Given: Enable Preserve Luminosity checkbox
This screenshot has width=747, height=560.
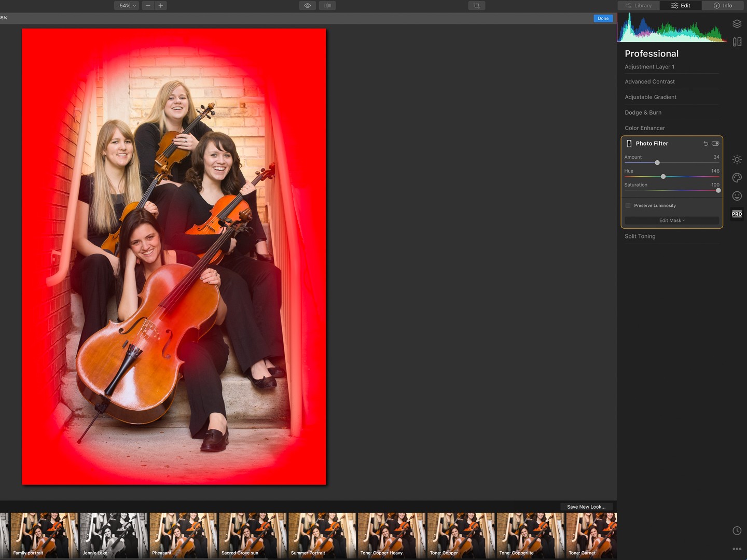Looking at the screenshot, I should 628,206.
